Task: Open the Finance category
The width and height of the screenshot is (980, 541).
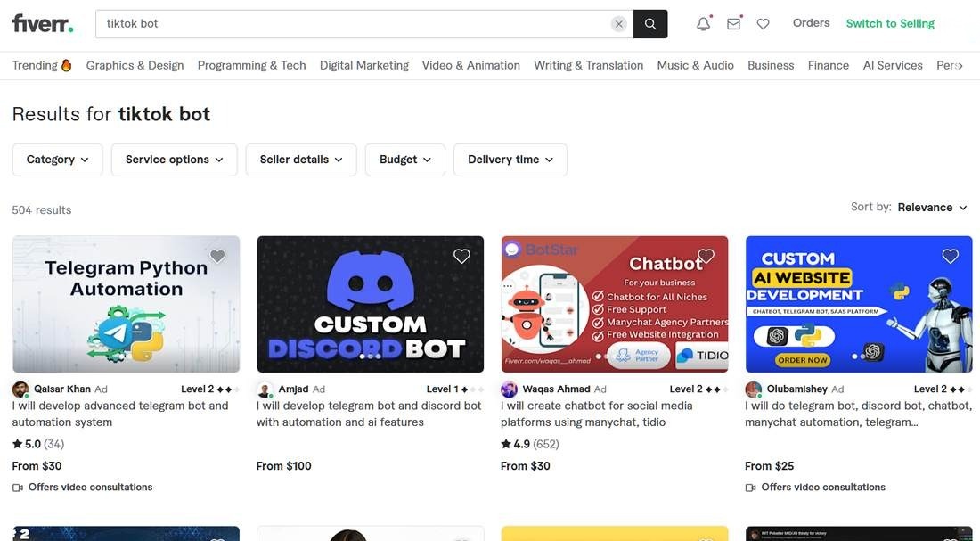Action: (x=829, y=65)
